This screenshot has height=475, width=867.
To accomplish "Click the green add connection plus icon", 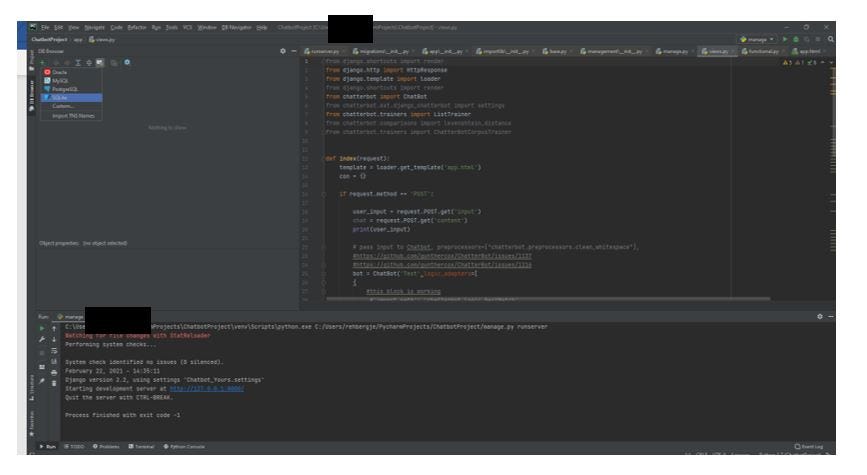I will pos(43,62).
